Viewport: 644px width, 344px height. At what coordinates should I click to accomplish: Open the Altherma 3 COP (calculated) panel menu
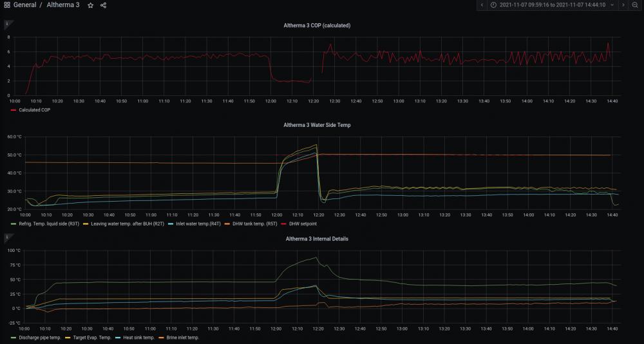point(317,25)
